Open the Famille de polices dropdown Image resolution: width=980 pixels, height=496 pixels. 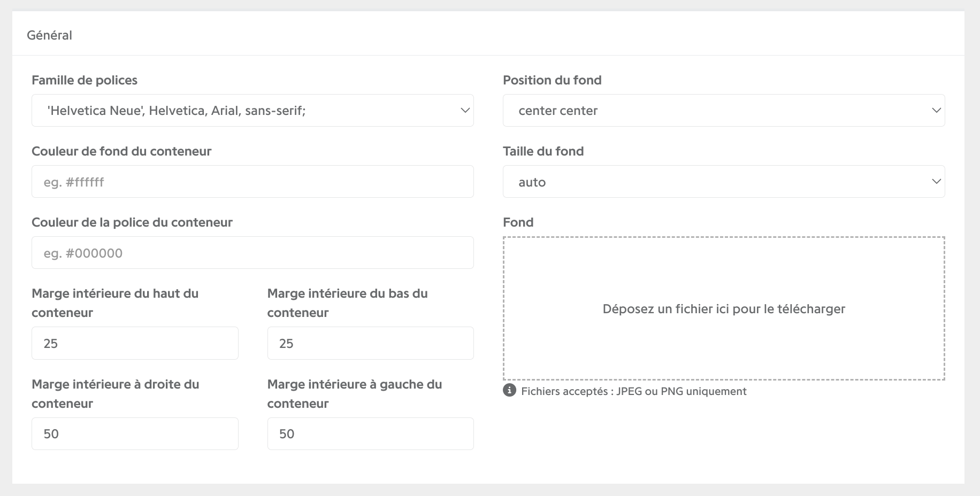pyautogui.click(x=252, y=111)
